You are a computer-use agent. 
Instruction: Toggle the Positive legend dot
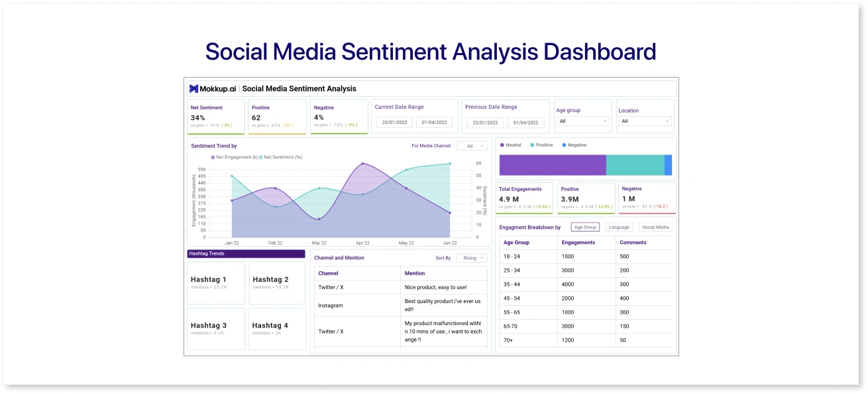click(x=533, y=145)
